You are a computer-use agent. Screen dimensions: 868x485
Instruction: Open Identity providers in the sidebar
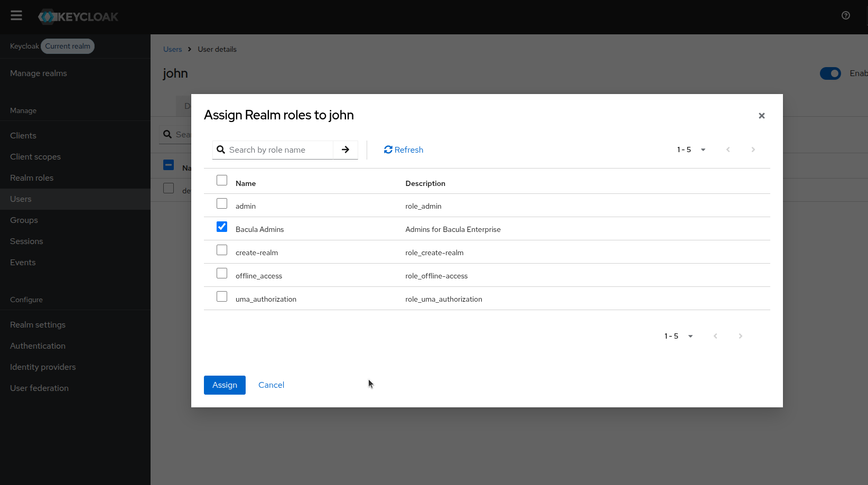point(43,367)
